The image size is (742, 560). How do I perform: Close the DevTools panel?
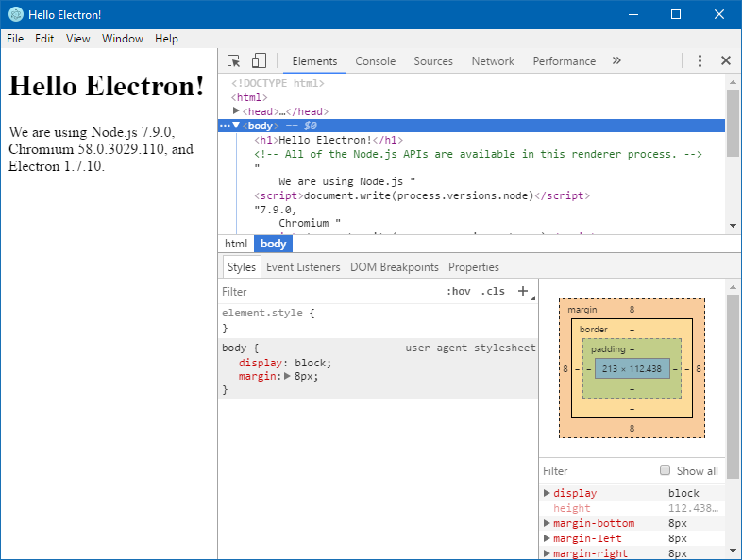coord(725,60)
